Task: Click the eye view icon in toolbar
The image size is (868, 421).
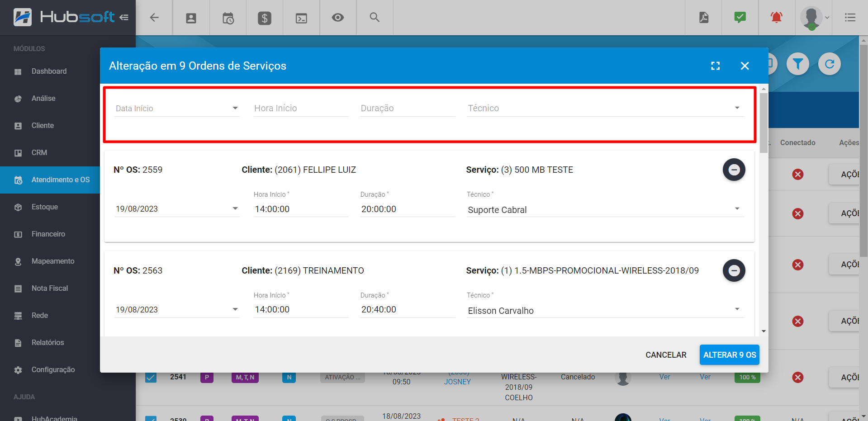Action: point(338,18)
